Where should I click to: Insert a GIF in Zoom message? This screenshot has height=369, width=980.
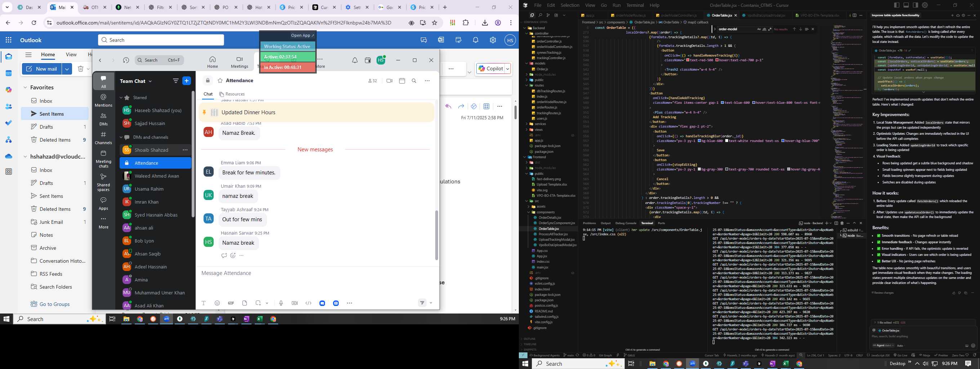point(231,303)
